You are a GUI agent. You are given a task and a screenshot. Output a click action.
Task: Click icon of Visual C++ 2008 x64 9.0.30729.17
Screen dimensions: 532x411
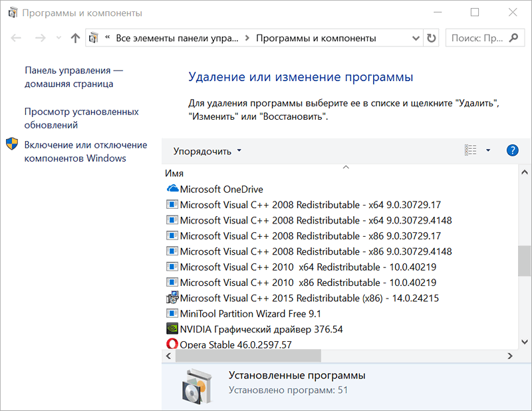coord(172,204)
